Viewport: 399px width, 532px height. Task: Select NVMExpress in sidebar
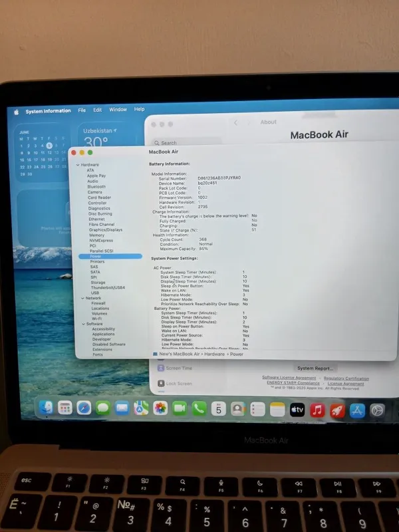[x=101, y=241]
